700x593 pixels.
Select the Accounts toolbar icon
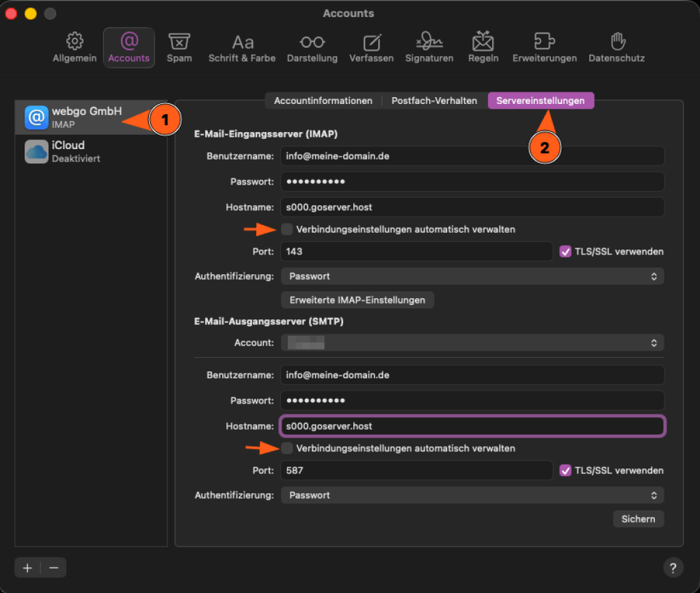point(129,47)
